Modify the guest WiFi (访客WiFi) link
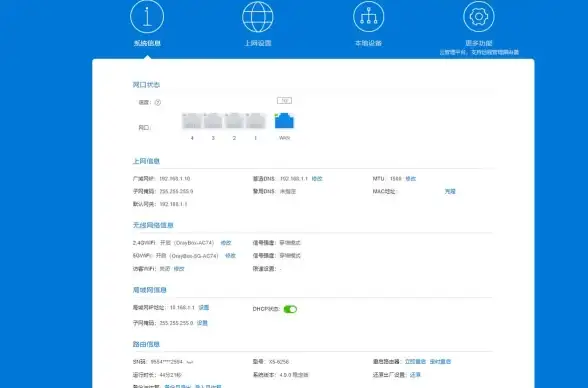The image size is (588, 388). pos(179,269)
